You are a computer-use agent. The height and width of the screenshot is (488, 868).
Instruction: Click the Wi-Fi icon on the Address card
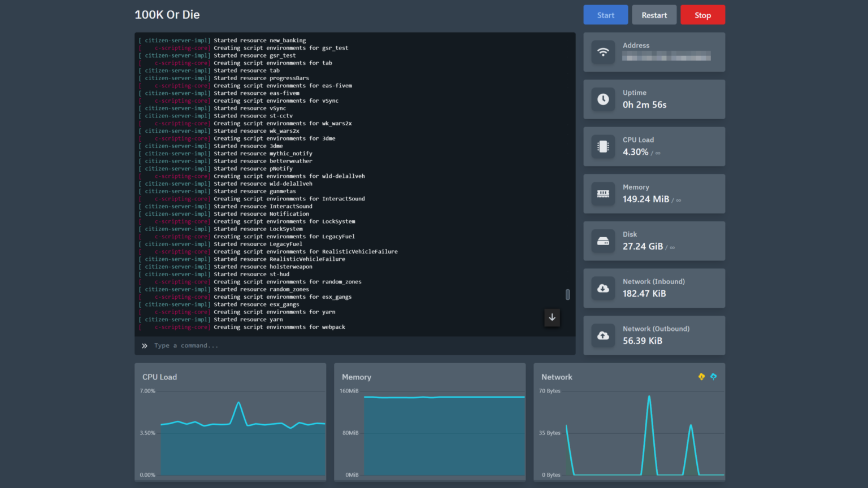(603, 52)
